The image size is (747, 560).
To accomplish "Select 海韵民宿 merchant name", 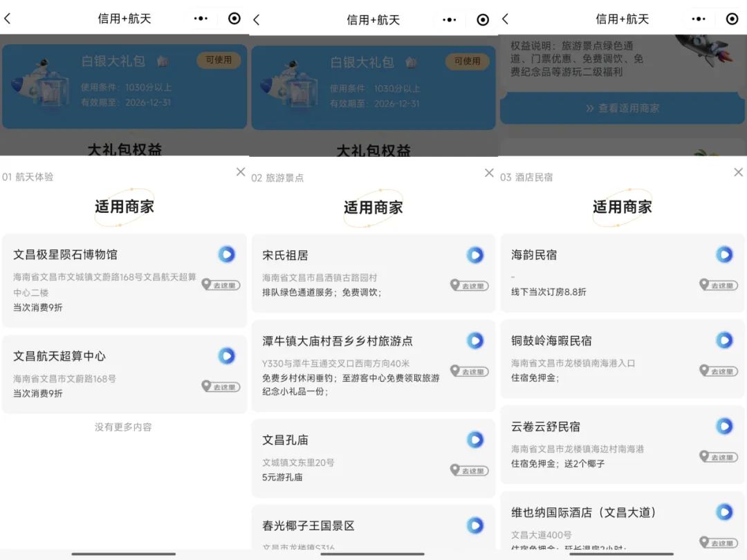I will tap(534, 254).
